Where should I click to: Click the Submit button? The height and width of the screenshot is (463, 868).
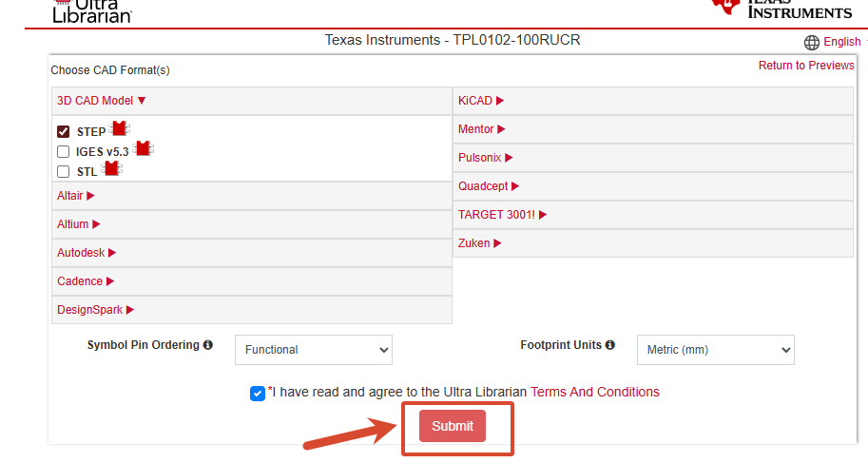(453, 426)
